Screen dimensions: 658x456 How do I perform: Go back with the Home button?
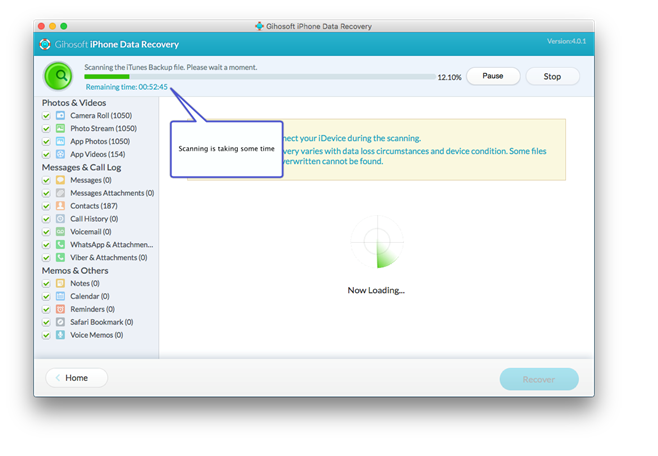pos(76,378)
